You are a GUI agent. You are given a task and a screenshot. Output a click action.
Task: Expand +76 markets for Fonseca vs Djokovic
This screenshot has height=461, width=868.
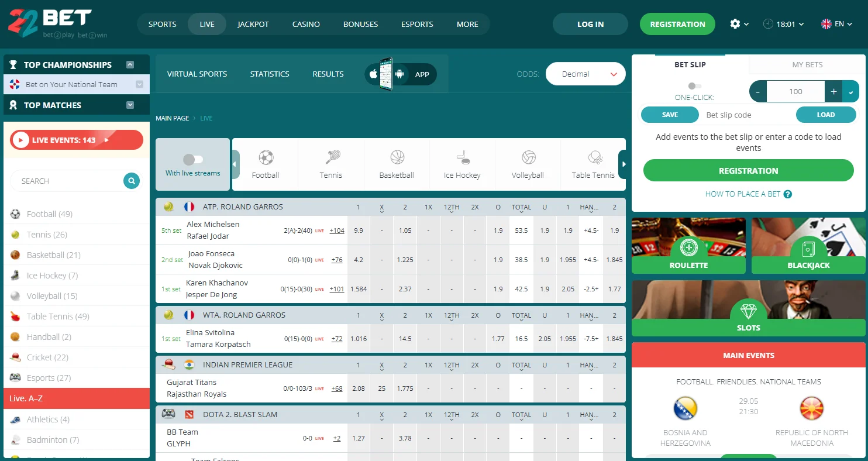click(337, 260)
